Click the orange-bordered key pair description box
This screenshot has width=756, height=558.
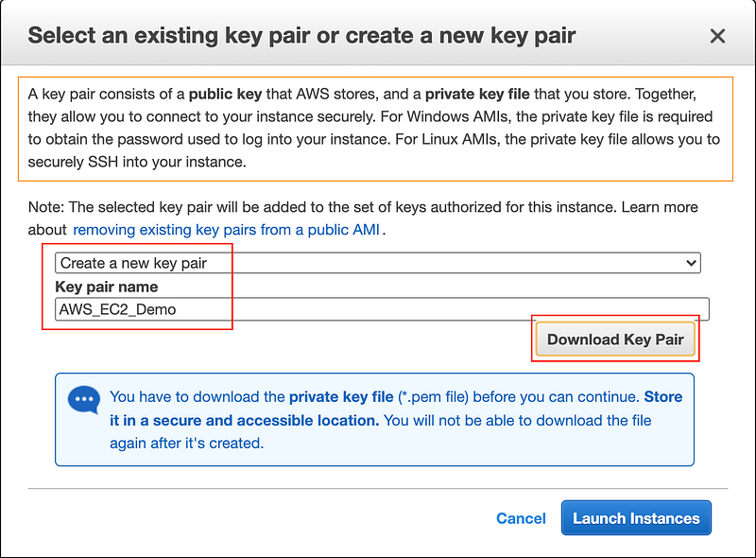pyautogui.click(x=375, y=129)
